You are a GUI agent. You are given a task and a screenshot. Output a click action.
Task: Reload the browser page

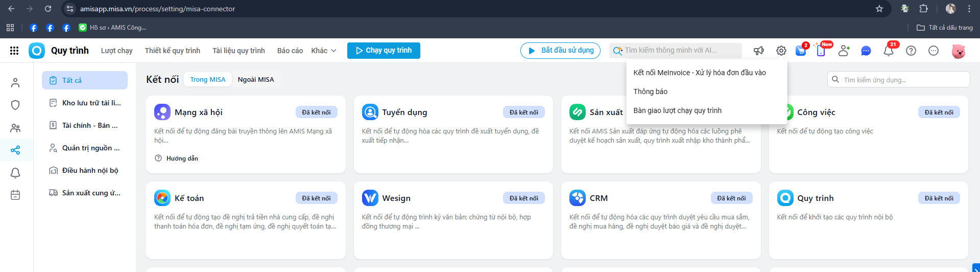click(48, 9)
